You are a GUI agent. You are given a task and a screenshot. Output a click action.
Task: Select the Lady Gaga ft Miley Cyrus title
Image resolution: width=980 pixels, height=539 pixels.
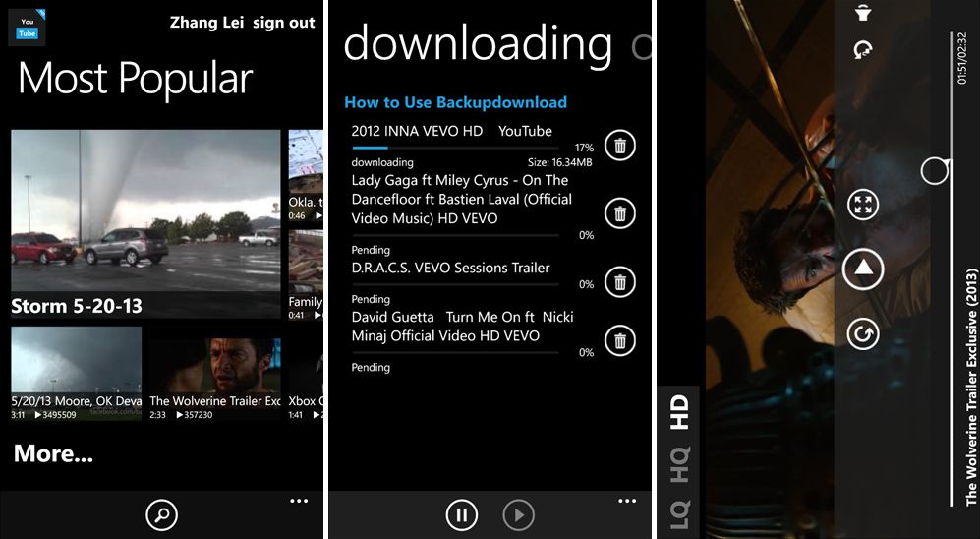462,200
